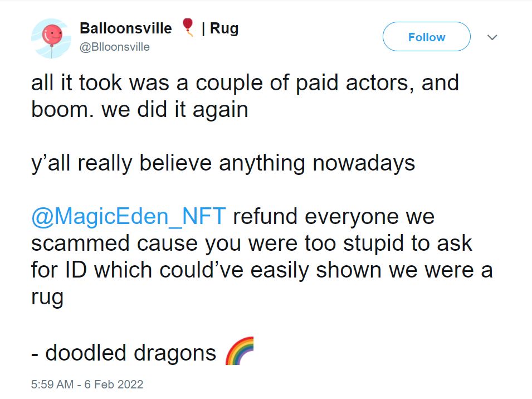Click the "6 Feb 2022" date text

[114, 385]
